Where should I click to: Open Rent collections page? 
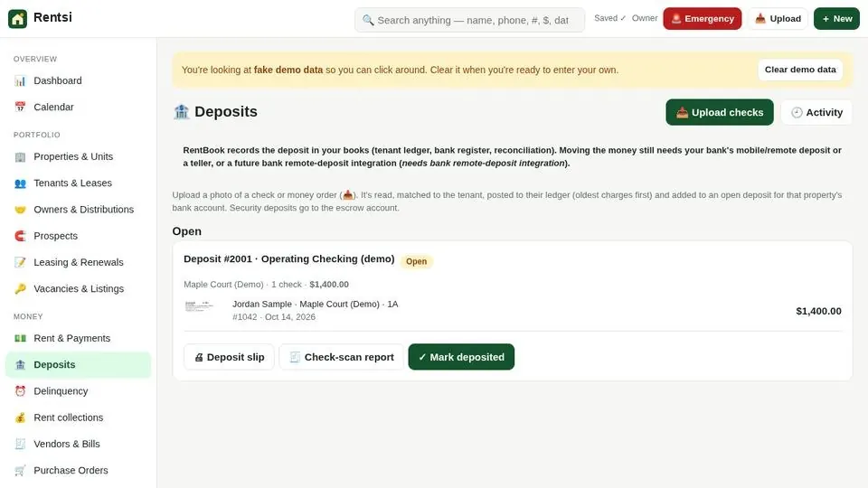(x=78, y=418)
